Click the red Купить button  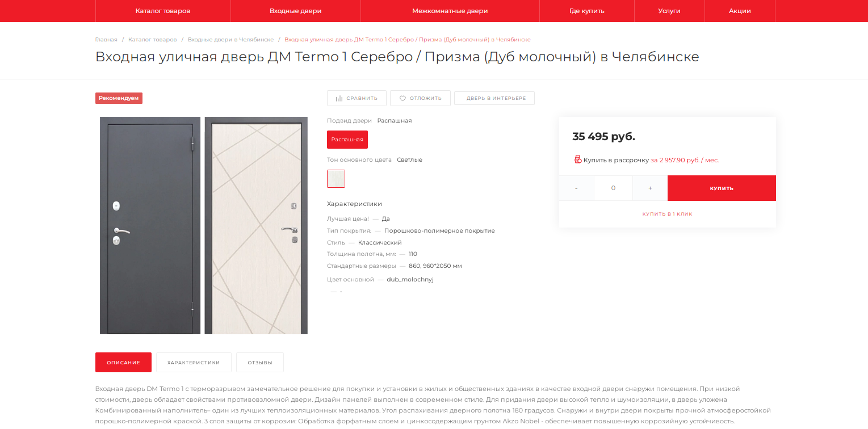[722, 188]
